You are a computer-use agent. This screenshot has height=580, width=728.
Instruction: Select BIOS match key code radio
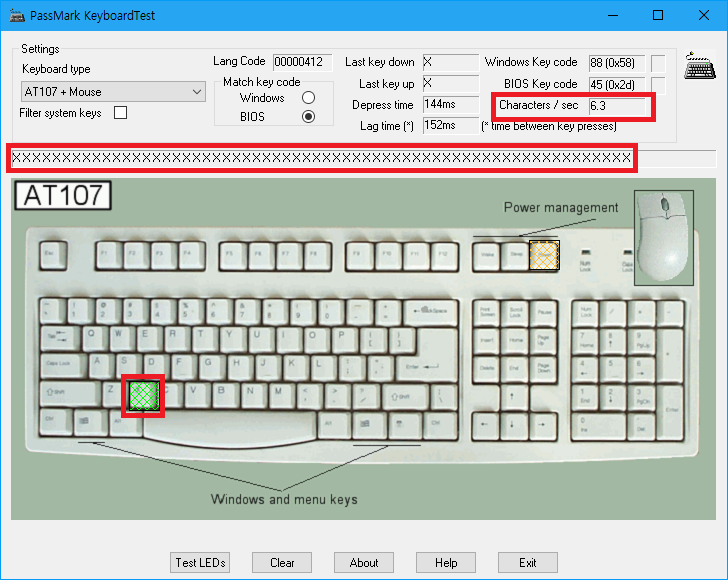pyautogui.click(x=308, y=116)
